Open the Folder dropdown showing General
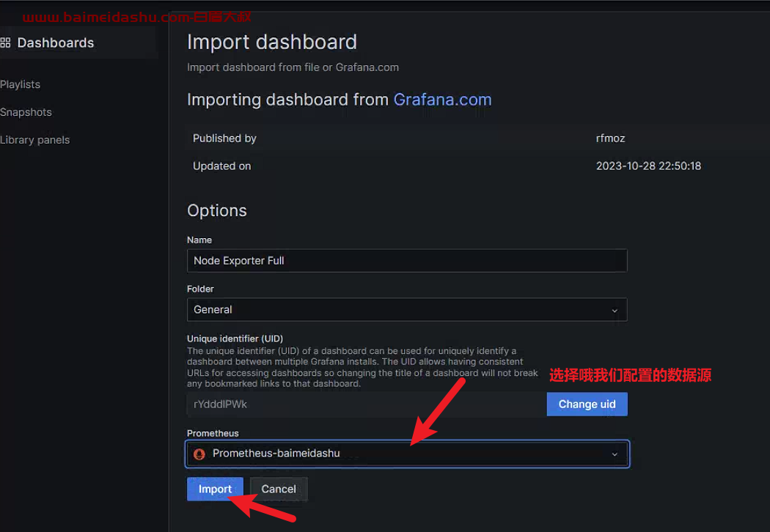Image resolution: width=770 pixels, height=532 pixels. [x=407, y=310]
